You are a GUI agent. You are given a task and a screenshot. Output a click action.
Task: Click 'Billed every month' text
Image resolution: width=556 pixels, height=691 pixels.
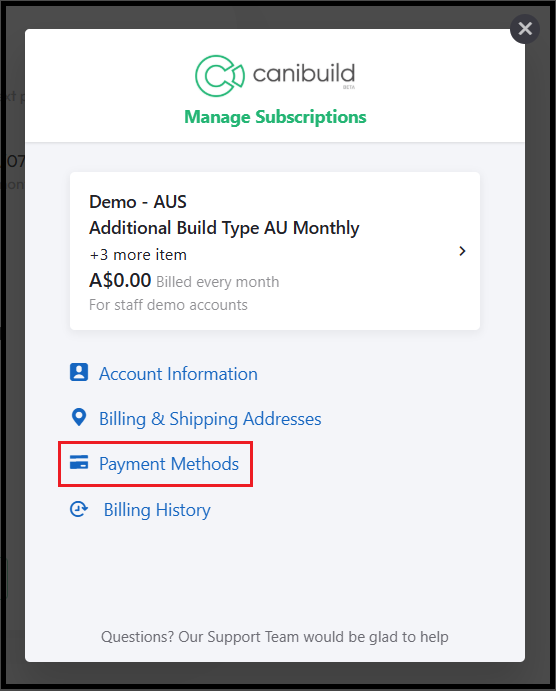[x=218, y=282]
